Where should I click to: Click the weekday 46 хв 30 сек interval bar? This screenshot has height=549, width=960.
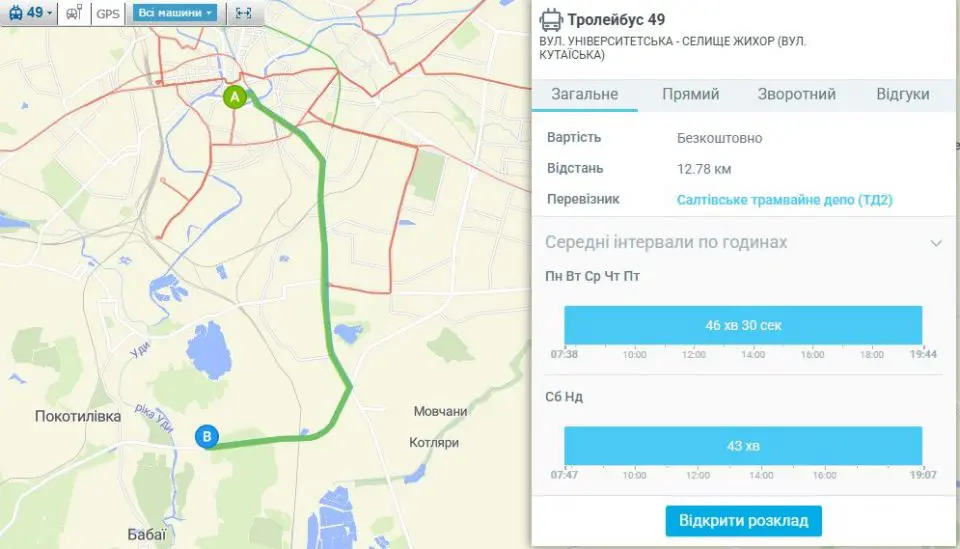pos(743,325)
